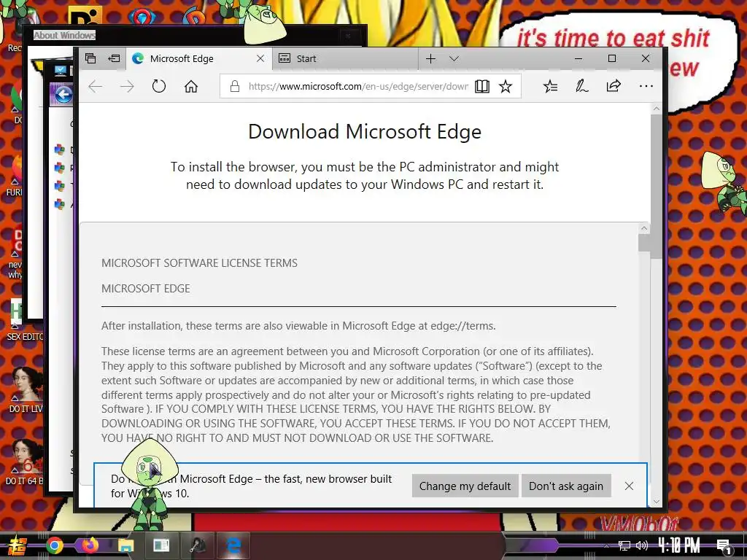Screen dimensions: 747x560
Task: Click the Edge taskbar icon
Action: pos(233,545)
